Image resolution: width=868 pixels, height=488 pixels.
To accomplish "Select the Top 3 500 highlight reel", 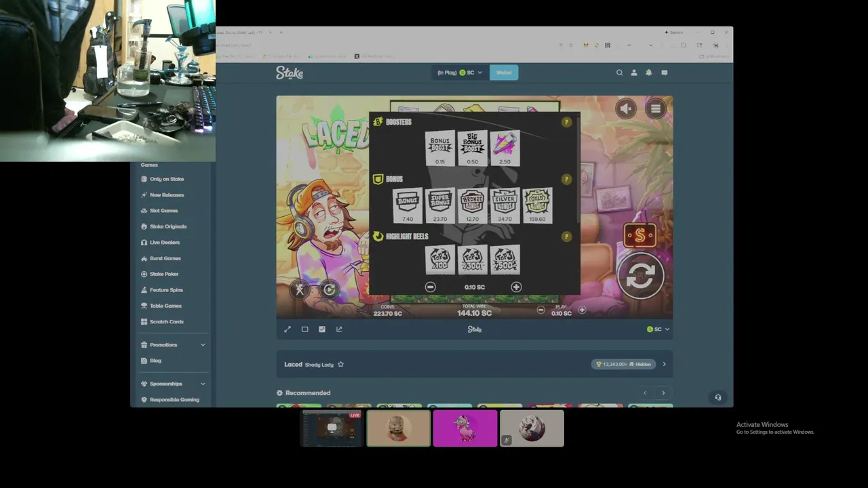I will pyautogui.click(x=505, y=260).
